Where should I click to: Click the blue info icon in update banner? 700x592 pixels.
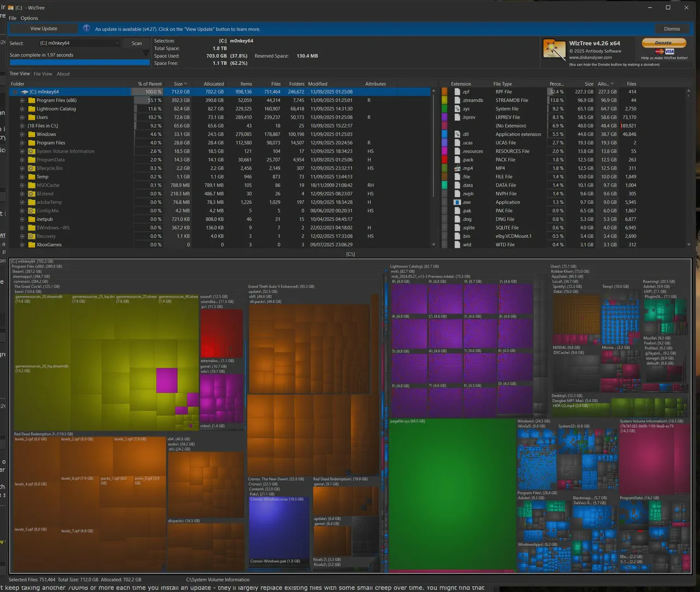86,28
